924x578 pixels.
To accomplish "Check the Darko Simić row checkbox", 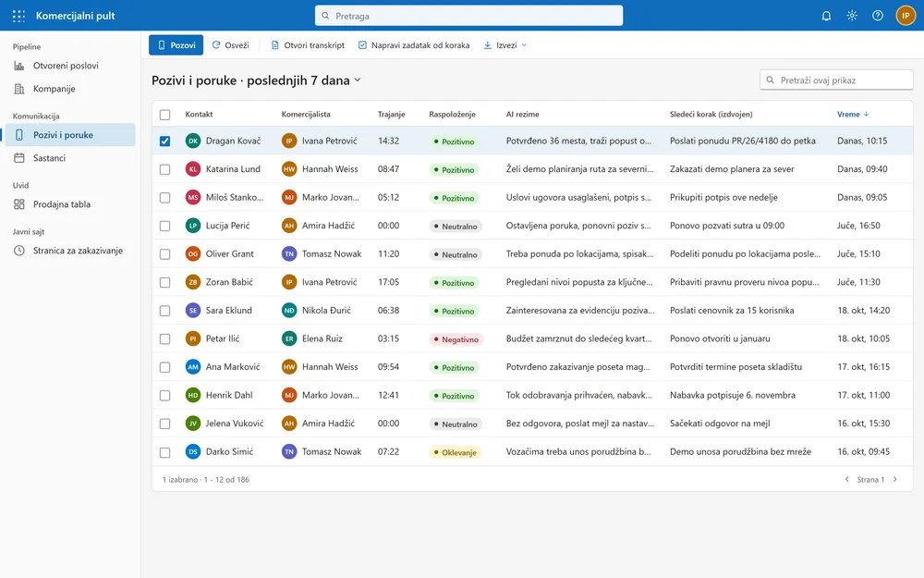I will point(165,452).
